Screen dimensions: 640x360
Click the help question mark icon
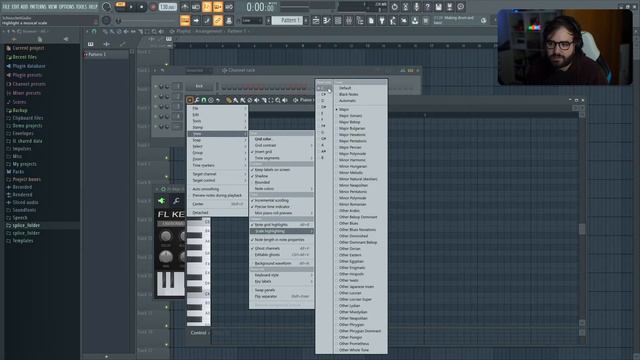click(x=427, y=7)
